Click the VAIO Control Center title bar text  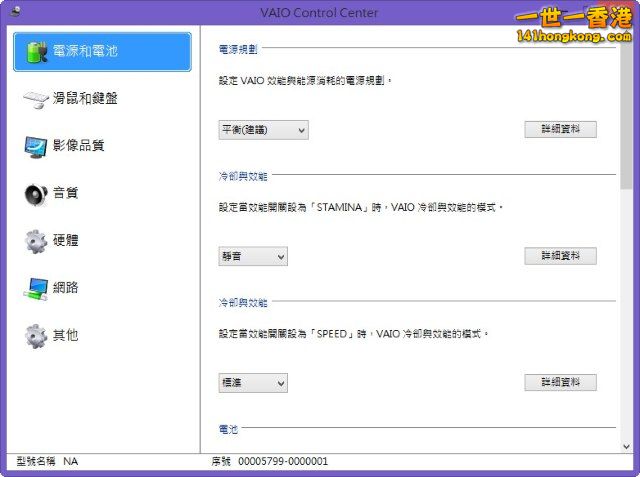pyautogui.click(x=316, y=11)
